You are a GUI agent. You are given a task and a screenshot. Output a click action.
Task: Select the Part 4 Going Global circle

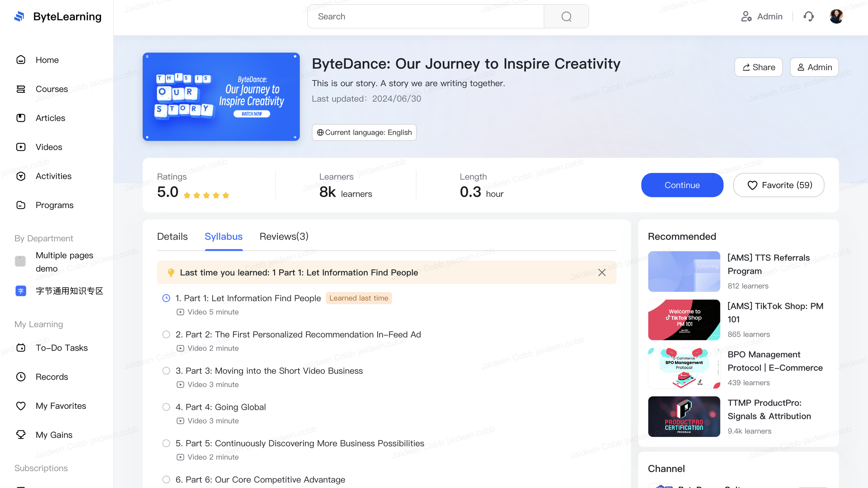point(166,407)
